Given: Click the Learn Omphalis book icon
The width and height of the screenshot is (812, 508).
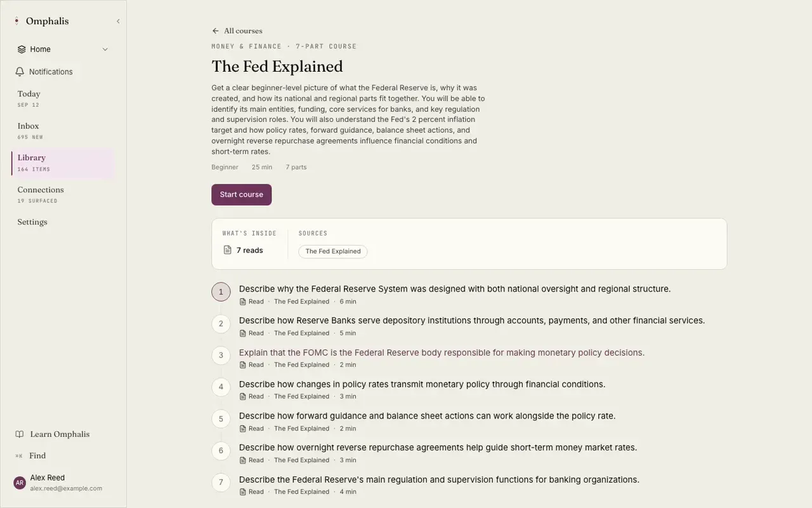Looking at the screenshot, I should pos(20,434).
